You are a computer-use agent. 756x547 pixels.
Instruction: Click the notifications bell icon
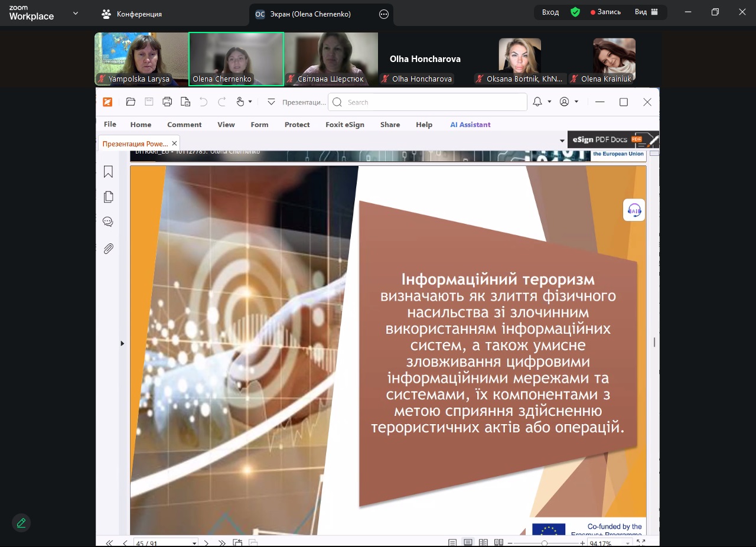coord(537,102)
